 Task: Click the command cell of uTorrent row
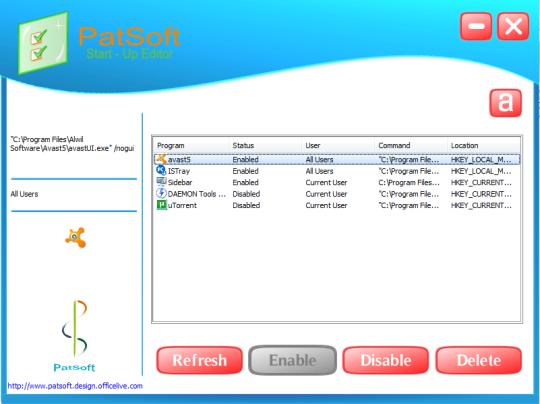[409, 205]
